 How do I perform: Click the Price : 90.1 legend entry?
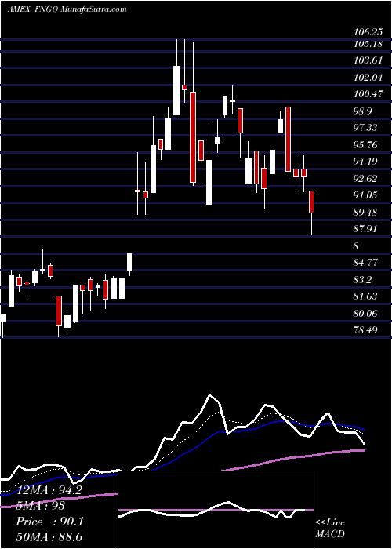49,522
